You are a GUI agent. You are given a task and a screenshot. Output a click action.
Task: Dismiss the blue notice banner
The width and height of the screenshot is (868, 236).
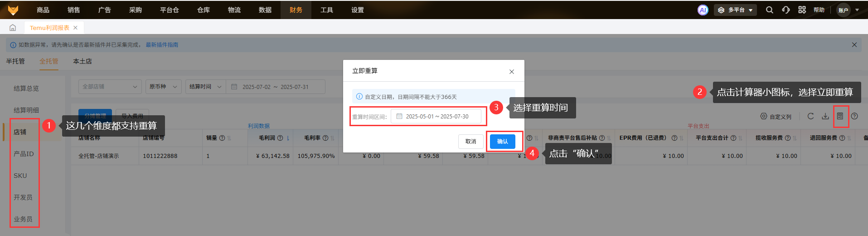pos(854,44)
